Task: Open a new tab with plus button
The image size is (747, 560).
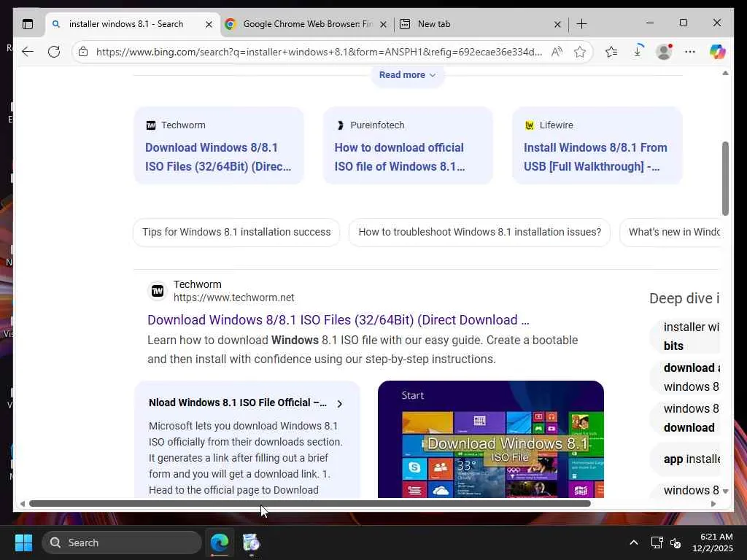Action: [581, 24]
